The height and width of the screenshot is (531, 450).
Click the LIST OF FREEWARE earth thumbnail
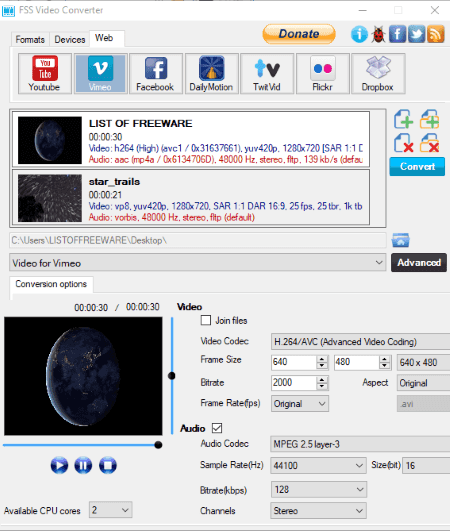[50, 140]
